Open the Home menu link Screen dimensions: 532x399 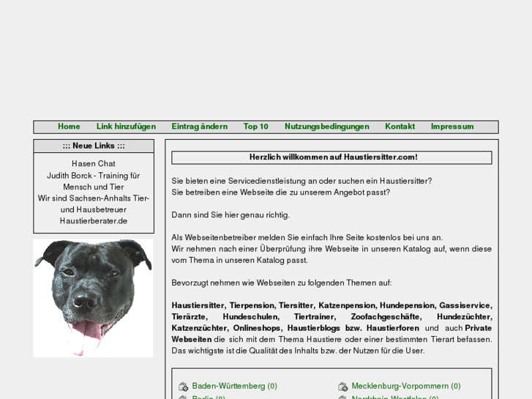point(69,127)
